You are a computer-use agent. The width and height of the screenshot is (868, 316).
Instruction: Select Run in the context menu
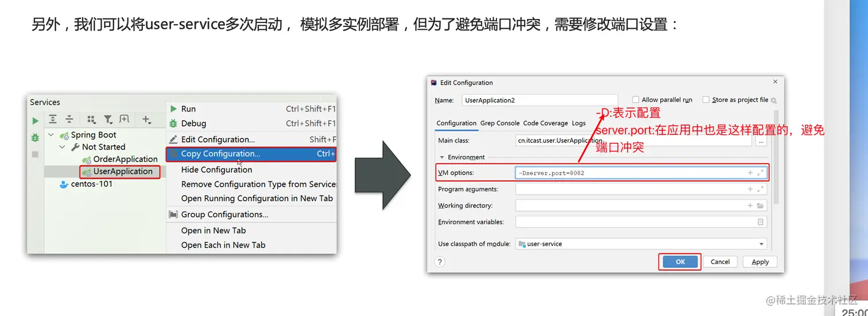(x=251, y=109)
